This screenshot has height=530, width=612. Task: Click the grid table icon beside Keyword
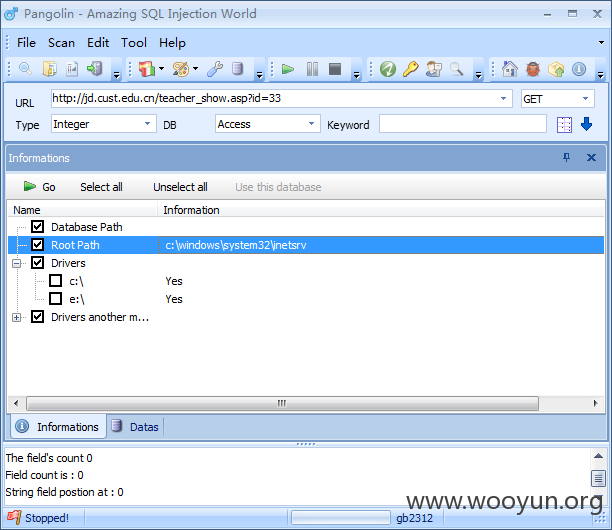pyautogui.click(x=564, y=125)
